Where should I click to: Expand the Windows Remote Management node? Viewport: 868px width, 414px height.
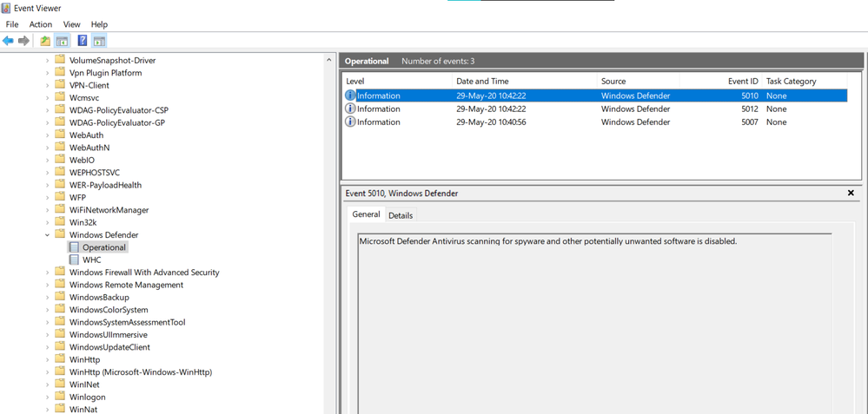point(48,285)
